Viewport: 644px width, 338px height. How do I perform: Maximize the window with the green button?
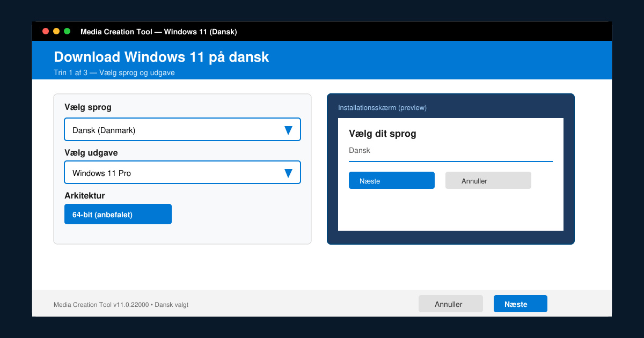(67, 31)
